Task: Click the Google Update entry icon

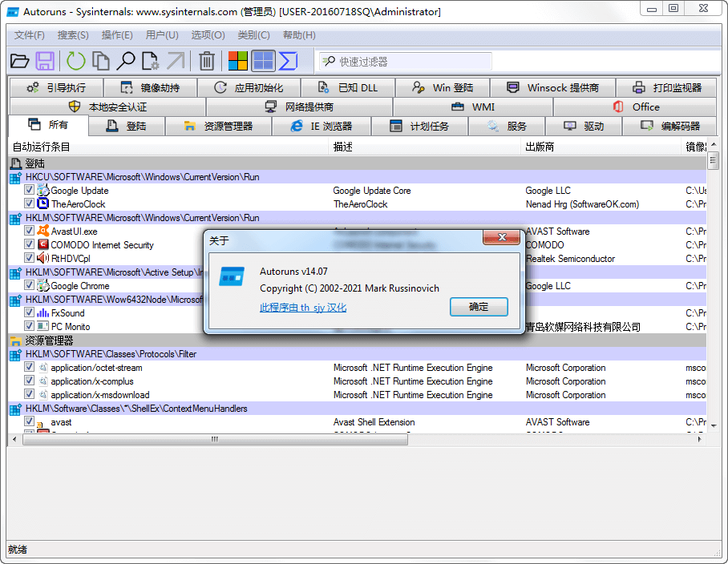Action: pyautogui.click(x=42, y=190)
